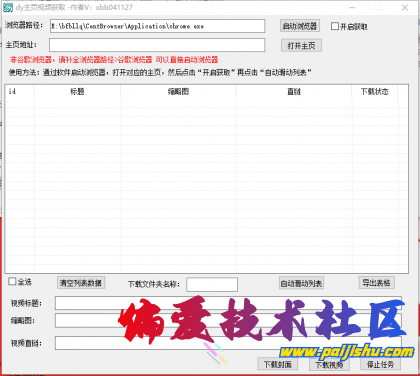Click the 下载封面 button
The width and height of the screenshot is (420, 376).
pyautogui.click(x=278, y=364)
